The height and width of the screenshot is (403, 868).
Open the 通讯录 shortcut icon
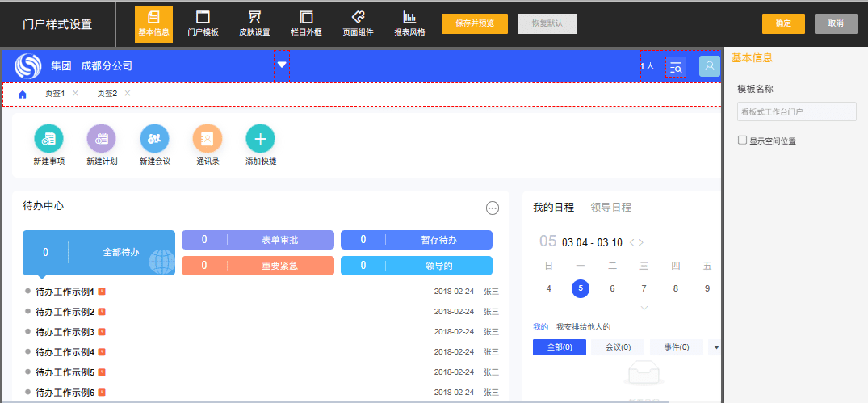208,138
